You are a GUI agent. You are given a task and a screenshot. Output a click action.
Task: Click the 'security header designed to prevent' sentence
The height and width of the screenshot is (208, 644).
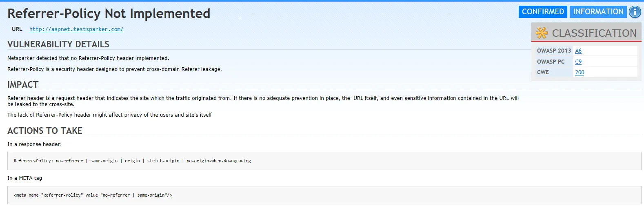click(115, 69)
